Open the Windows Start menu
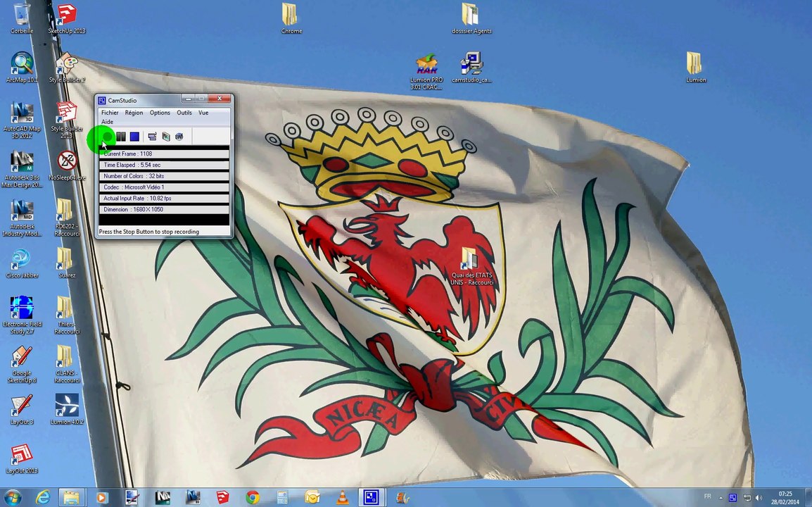The width and height of the screenshot is (812, 507). point(13,498)
